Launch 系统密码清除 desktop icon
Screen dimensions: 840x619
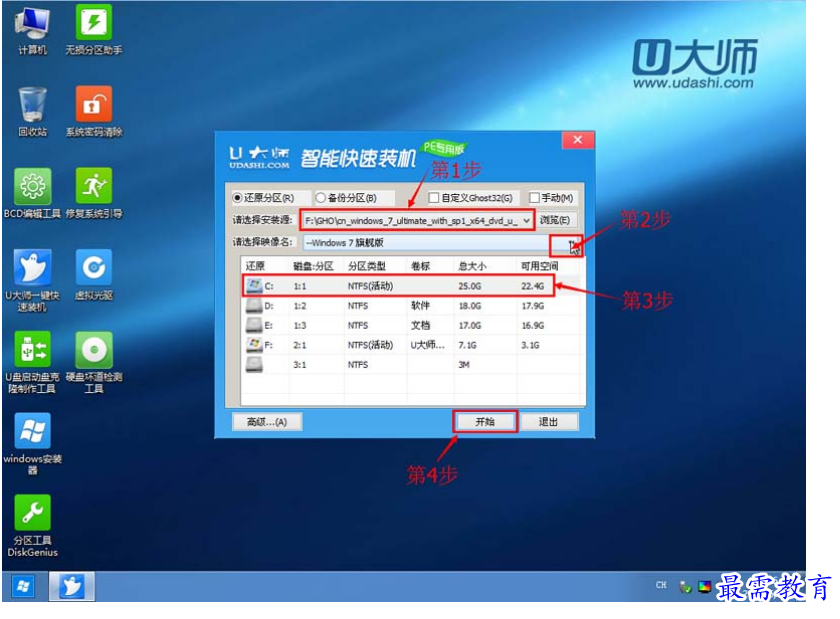tap(94, 111)
